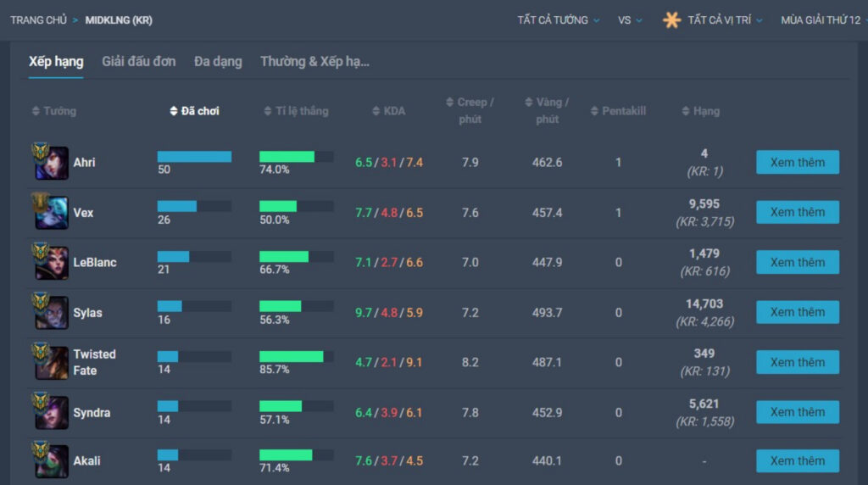Click Ahri champion portrait icon
The height and width of the screenshot is (485, 868).
(x=51, y=162)
